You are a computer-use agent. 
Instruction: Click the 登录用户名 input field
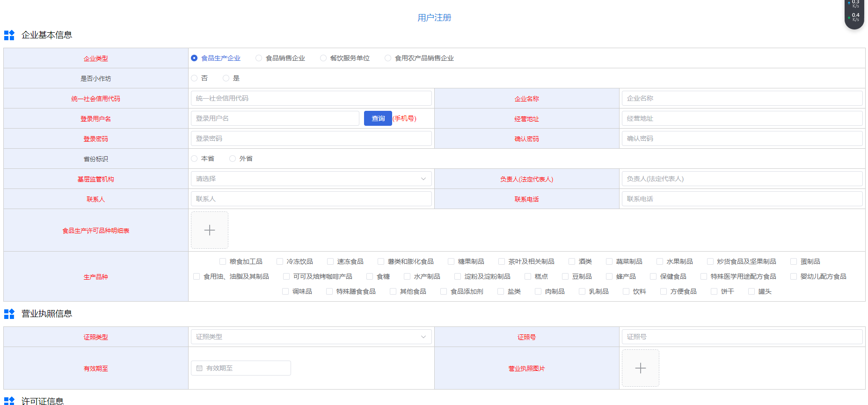[x=275, y=118]
